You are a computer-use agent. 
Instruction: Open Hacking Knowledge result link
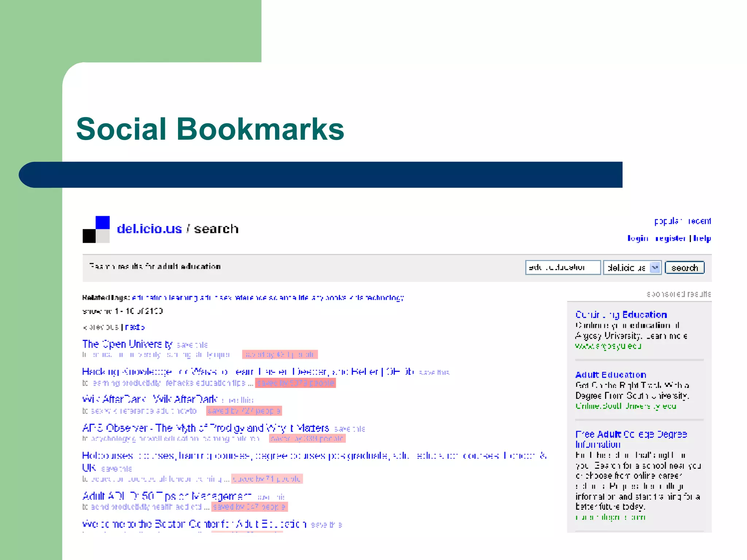248,372
